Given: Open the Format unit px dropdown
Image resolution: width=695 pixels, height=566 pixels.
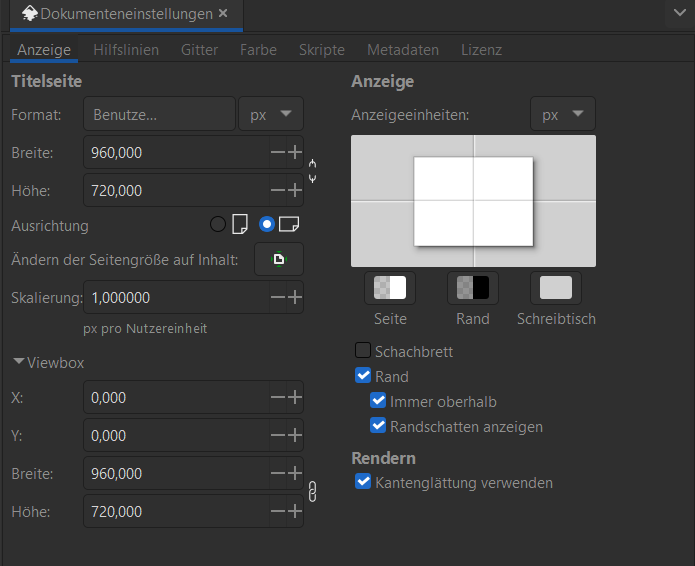Looking at the screenshot, I should 271,114.
